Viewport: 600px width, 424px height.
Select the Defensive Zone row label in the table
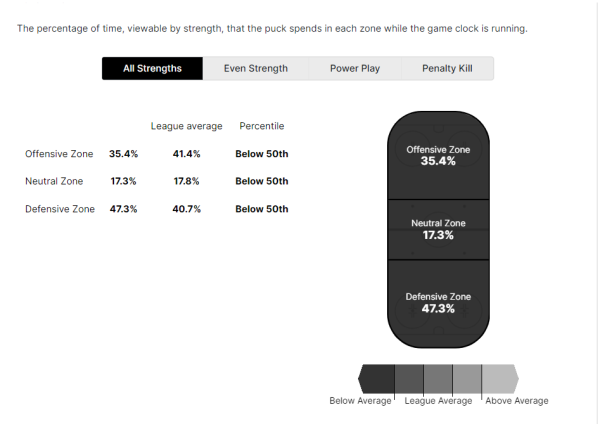click(60, 209)
